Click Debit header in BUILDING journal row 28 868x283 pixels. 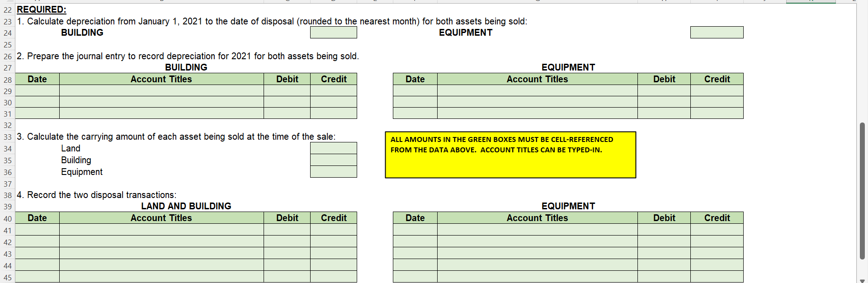[287, 79]
